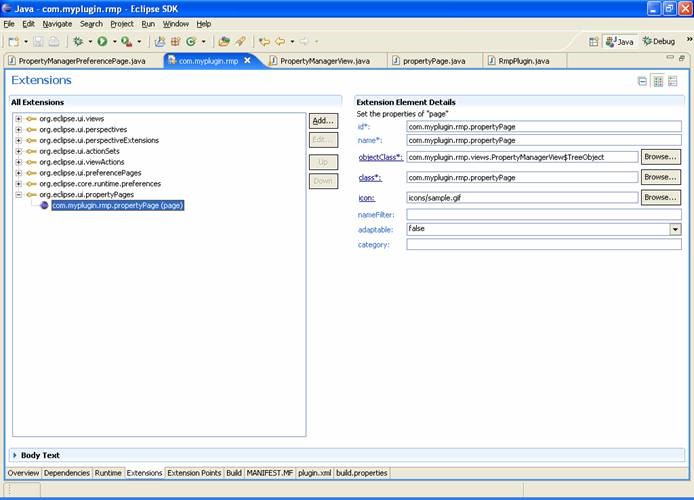Open the New Java Class dropdown arrow

point(203,42)
